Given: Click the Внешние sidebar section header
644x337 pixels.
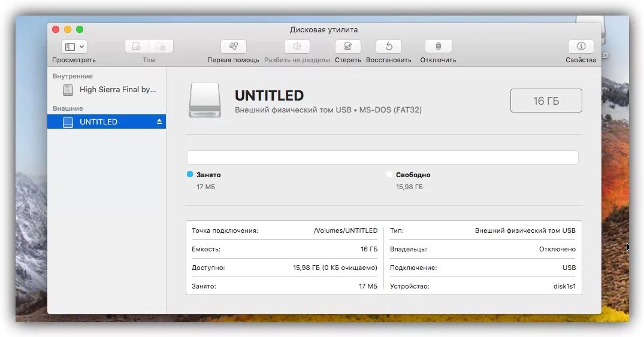Looking at the screenshot, I should 68,108.
